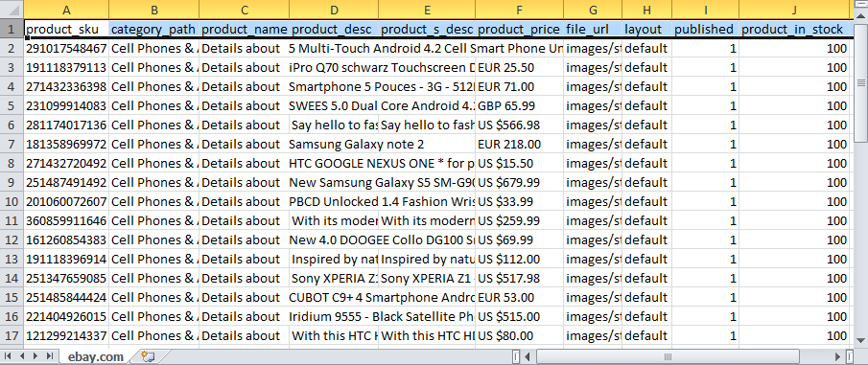The width and height of the screenshot is (868, 365).
Task: Select the iPro Q70 schwarz cell
Action: (334, 67)
